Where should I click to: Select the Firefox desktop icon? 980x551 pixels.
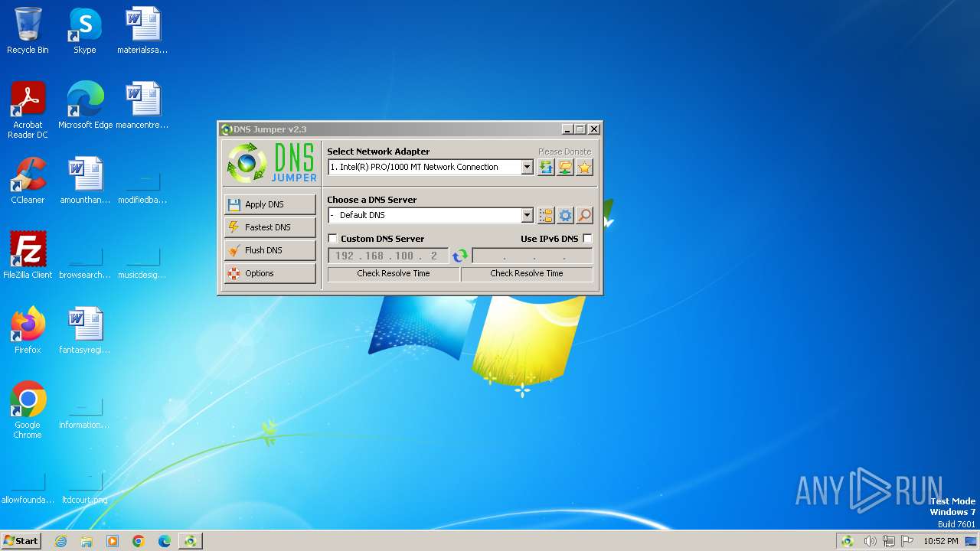pyautogui.click(x=28, y=331)
